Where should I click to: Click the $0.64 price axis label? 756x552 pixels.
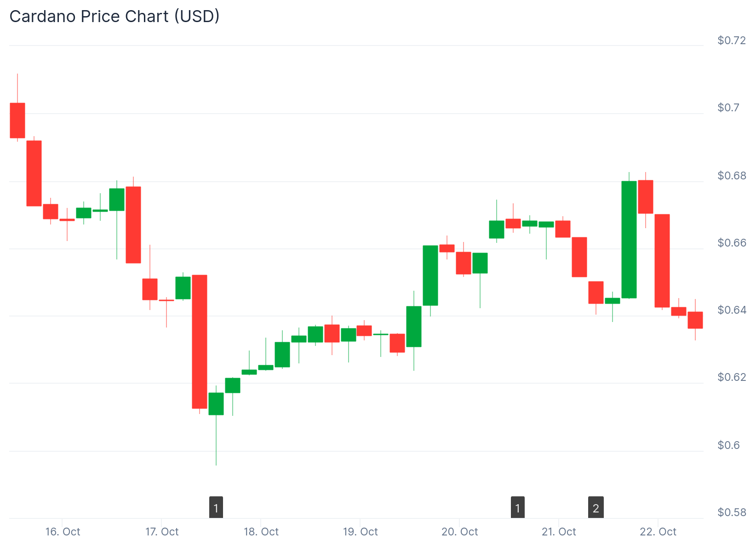(x=732, y=310)
